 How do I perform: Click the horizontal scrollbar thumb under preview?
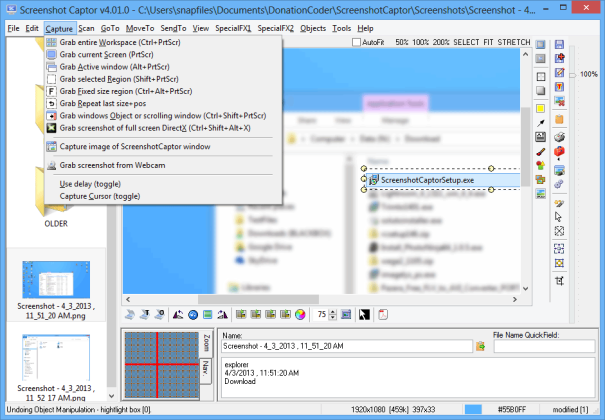(x=258, y=299)
